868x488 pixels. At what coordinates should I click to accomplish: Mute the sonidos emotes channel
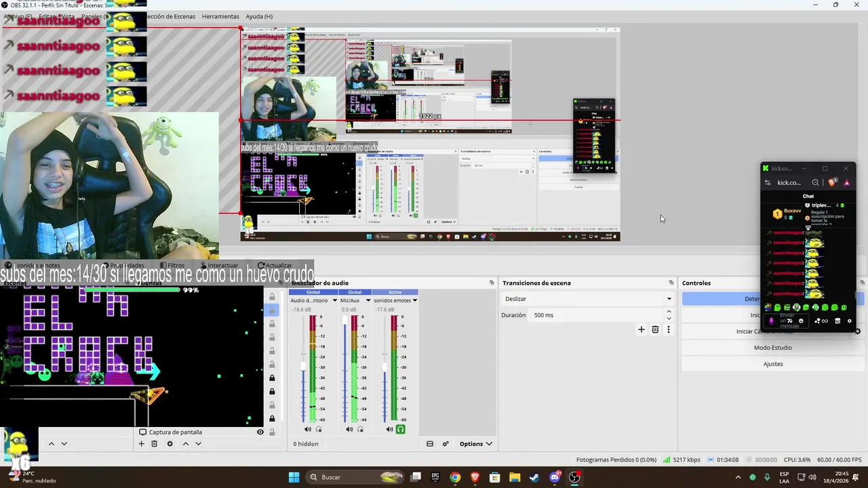coord(389,429)
